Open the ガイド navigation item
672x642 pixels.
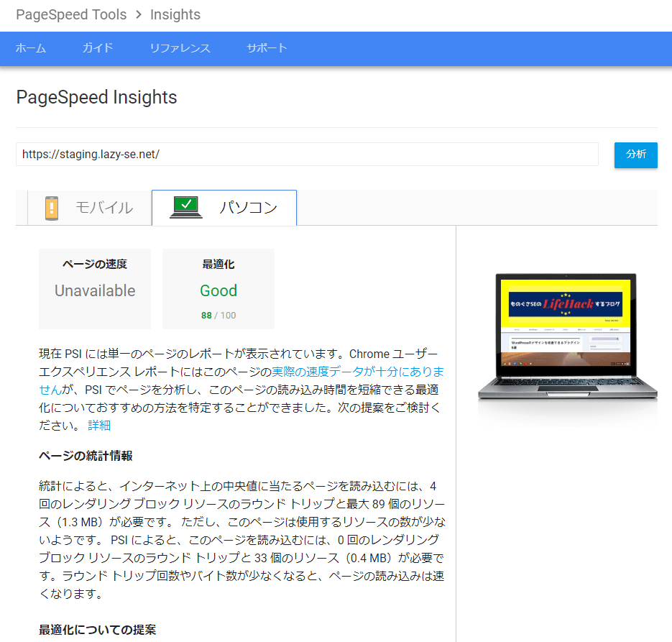click(x=98, y=48)
